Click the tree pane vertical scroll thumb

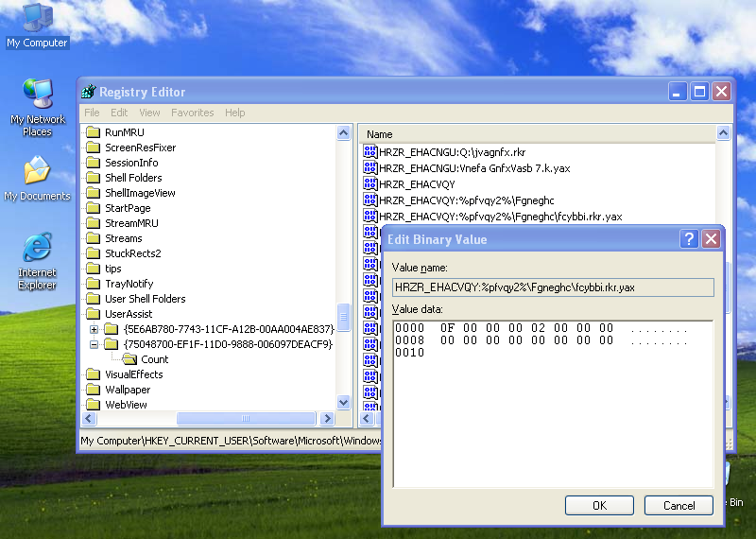(343, 318)
